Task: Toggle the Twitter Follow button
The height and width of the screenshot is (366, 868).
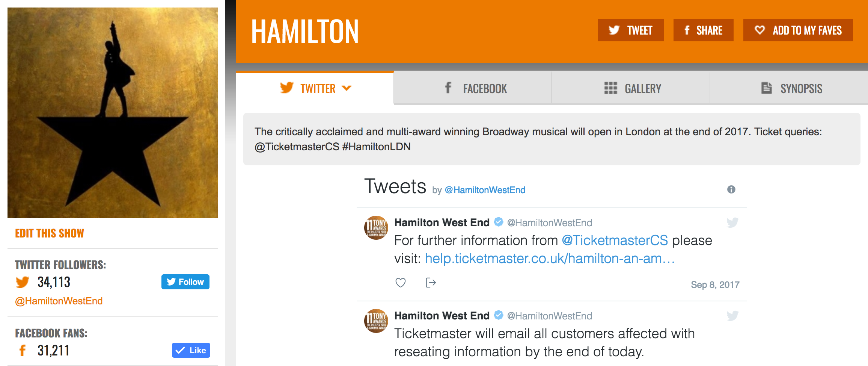Action: pyautogui.click(x=185, y=282)
